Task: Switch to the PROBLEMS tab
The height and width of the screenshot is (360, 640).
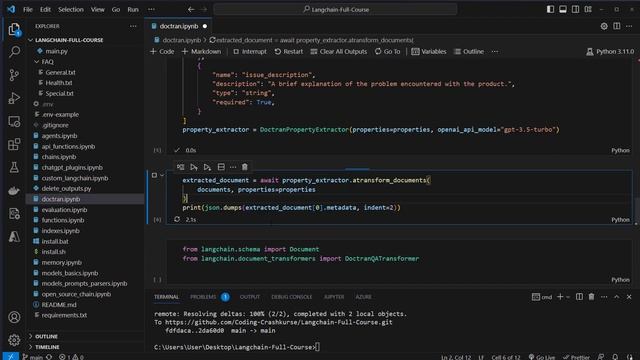Action: point(203,297)
